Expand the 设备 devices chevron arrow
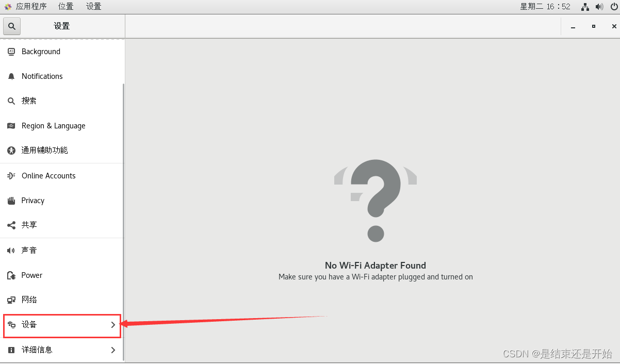 pyautogui.click(x=113, y=325)
